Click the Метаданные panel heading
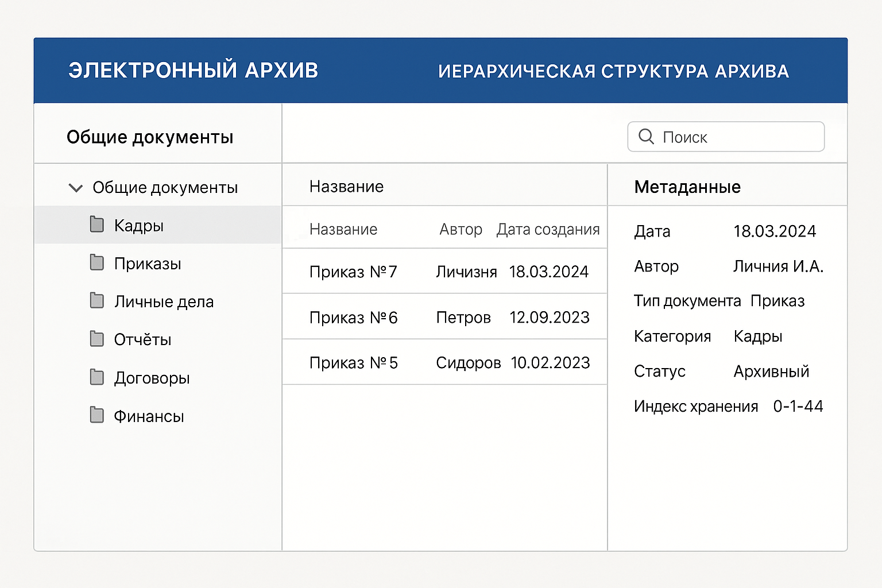The image size is (882, 588). click(687, 187)
